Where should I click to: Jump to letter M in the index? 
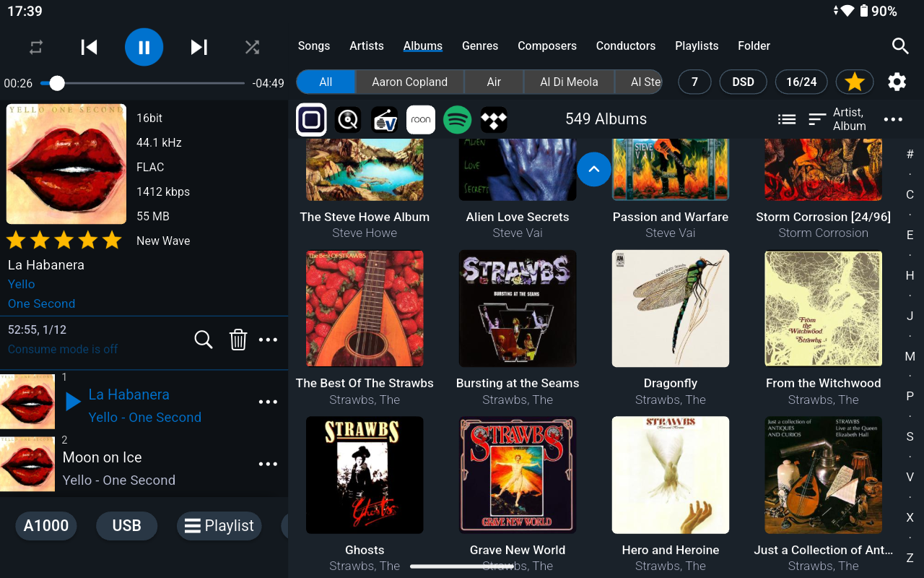tap(910, 356)
